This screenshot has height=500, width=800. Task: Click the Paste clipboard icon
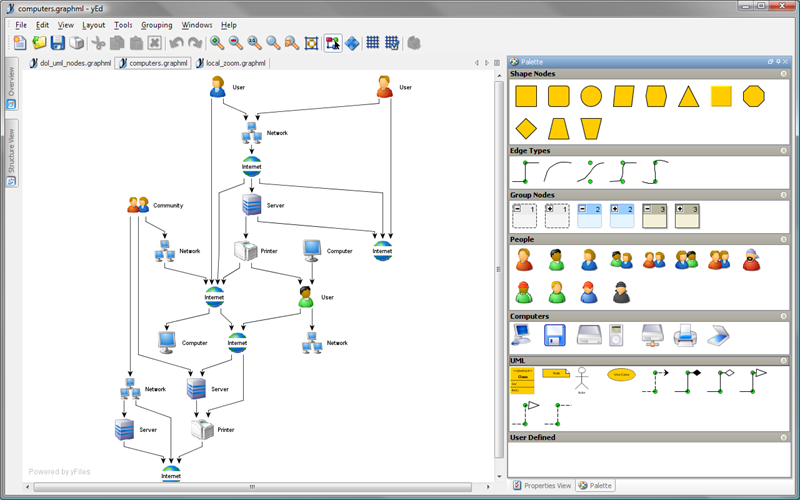pyautogui.click(x=136, y=43)
